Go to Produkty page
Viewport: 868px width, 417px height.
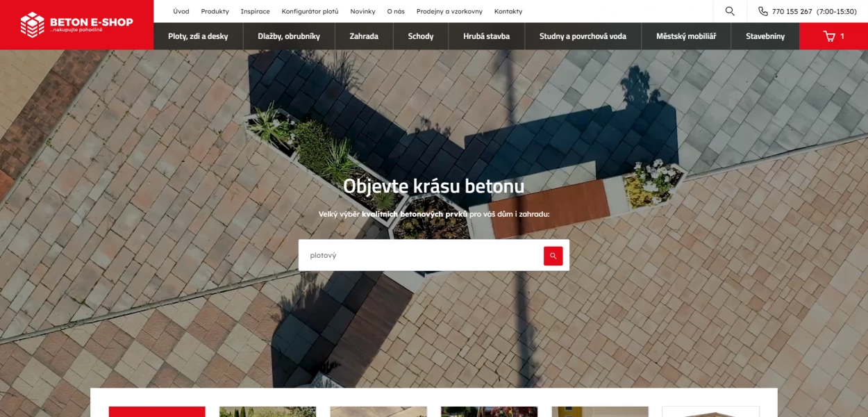pyautogui.click(x=215, y=11)
